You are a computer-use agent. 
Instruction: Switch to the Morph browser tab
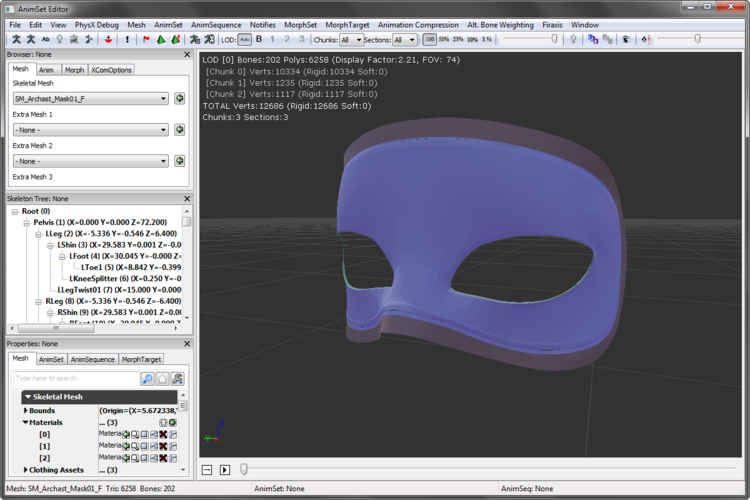pos(74,70)
